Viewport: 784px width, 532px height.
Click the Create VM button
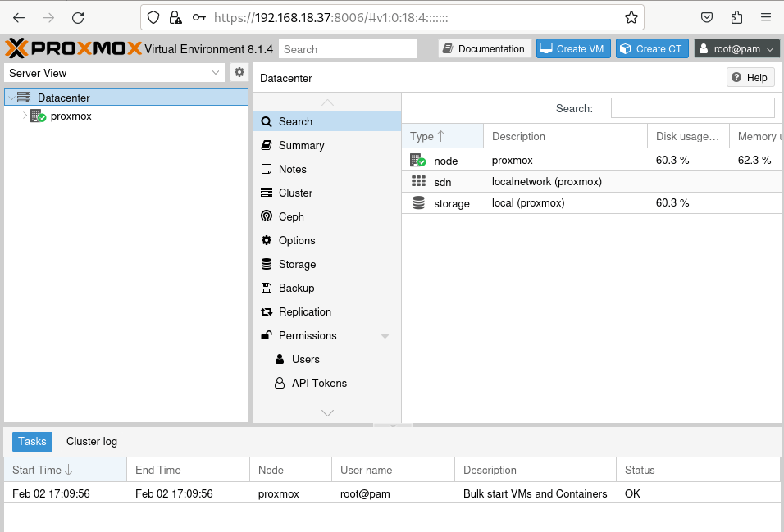[x=573, y=48]
